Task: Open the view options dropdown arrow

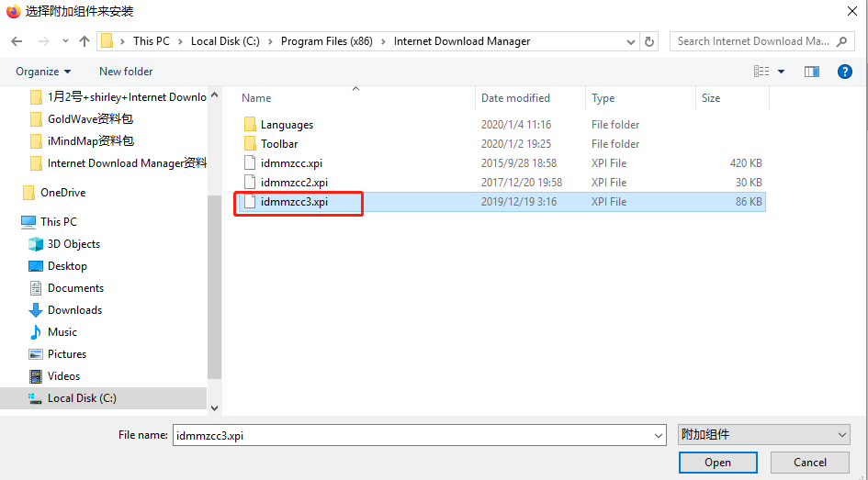Action: pyautogui.click(x=781, y=72)
